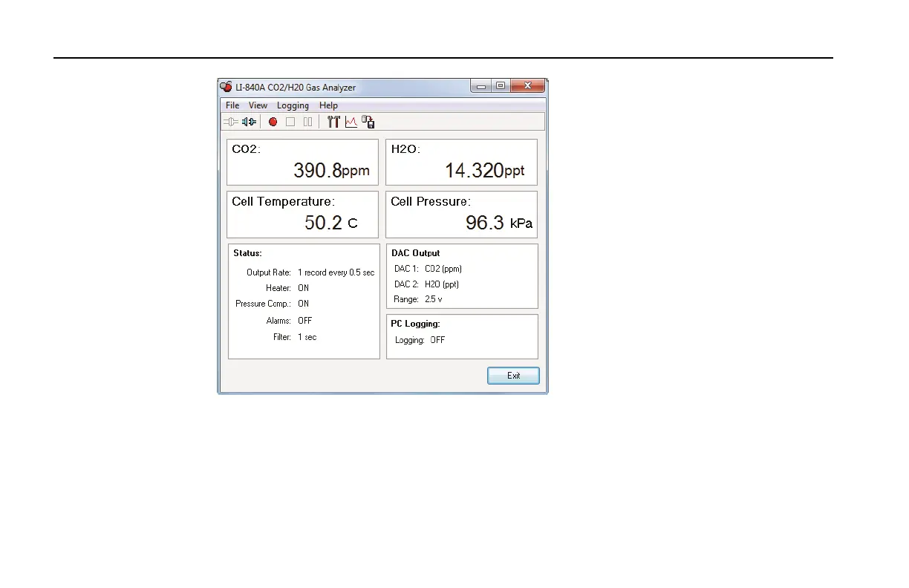The width and height of the screenshot is (909, 588).
Task: Click the Cell Temperature value 50.2
Action: pos(324,223)
